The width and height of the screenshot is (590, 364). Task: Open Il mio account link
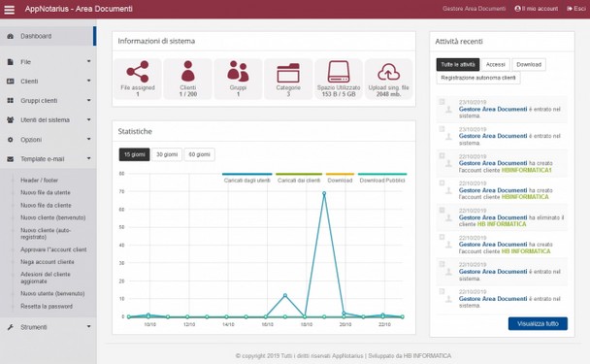(x=537, y=9)
